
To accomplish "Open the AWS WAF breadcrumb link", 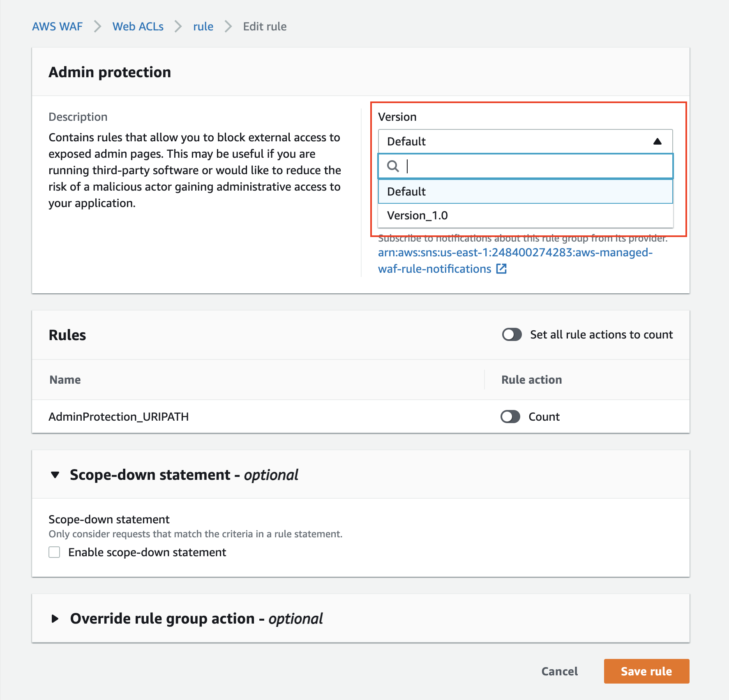I will (57, 27).
